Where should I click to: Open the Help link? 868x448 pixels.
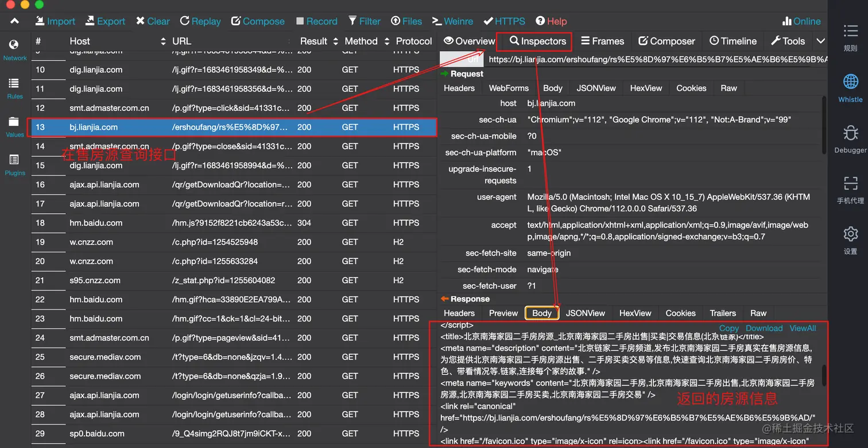pyautogui.click(x=551, y=21)
